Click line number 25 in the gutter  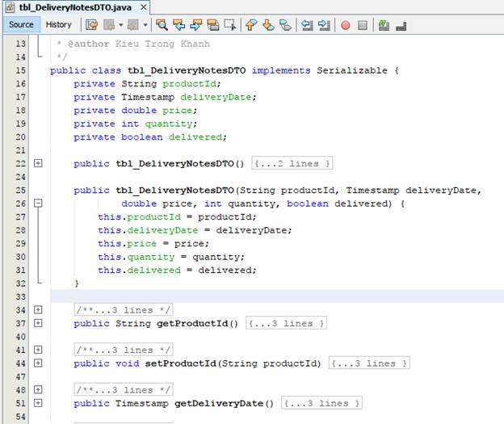[x=20, y=191]
